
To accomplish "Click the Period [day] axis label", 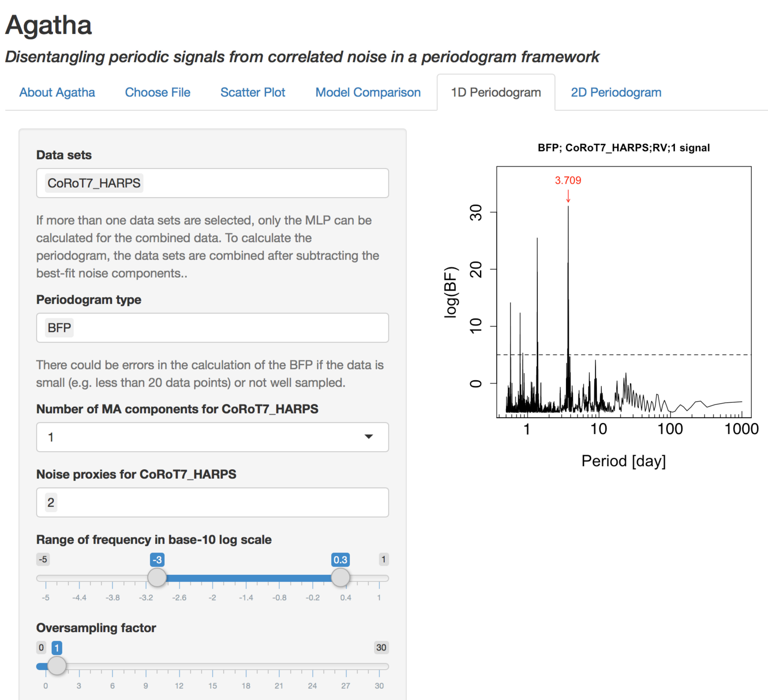I will click(x=624, y=461).
